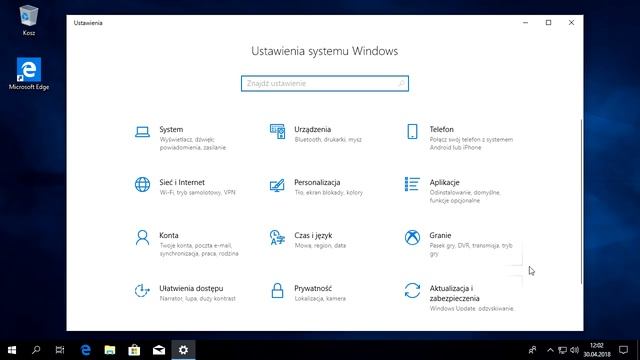
Task: Open the Prywatność padlock icon
Action: click(x=278, y=291)
